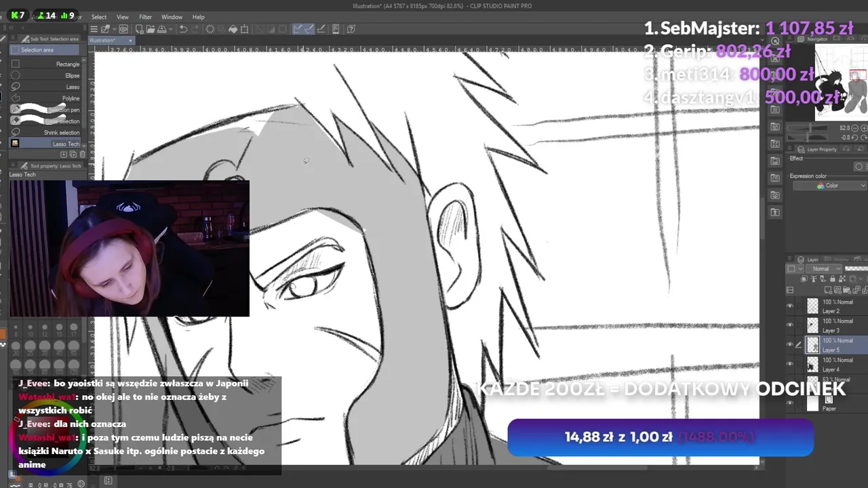
Task: Open the View menu
Action: [123, 17]
